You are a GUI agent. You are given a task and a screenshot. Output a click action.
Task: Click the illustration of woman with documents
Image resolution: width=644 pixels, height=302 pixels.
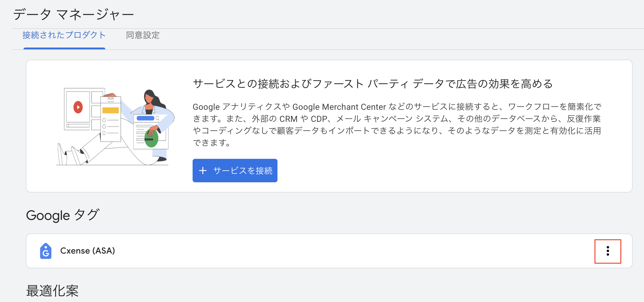(x=115, y=127)
